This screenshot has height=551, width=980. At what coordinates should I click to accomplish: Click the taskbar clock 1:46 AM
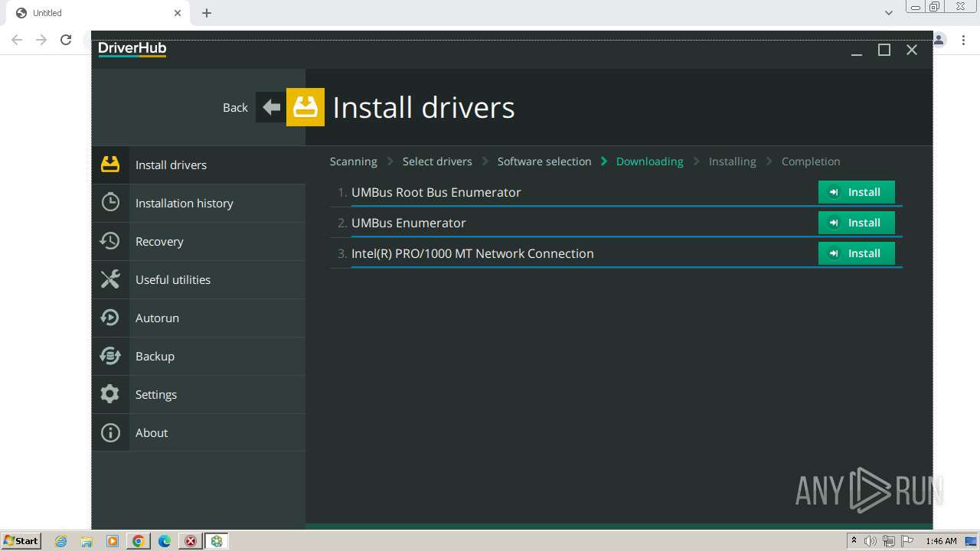pyautogui.click(x=941, y=541)
